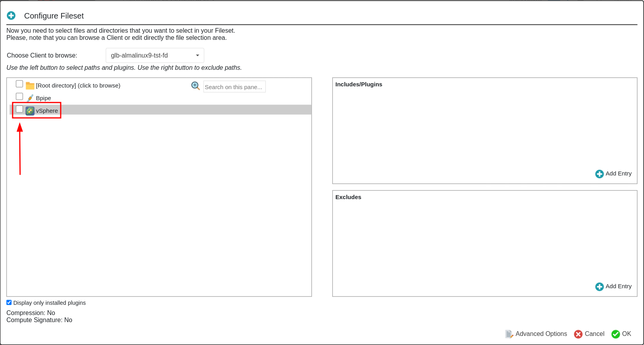
Task: Click the vSphere plugin icon
Action: (x=30, y=111)
